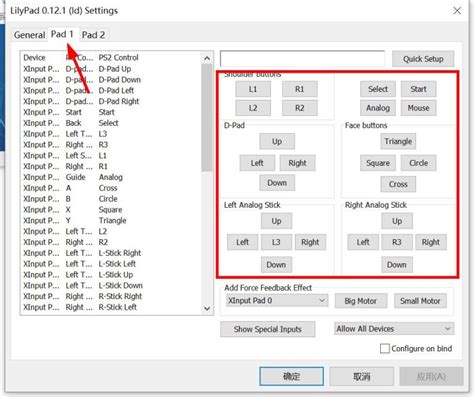This screenshot has height=397, width=474.
Task: Select the L-Stick Up binding row
Action: [x=111, y=275]
